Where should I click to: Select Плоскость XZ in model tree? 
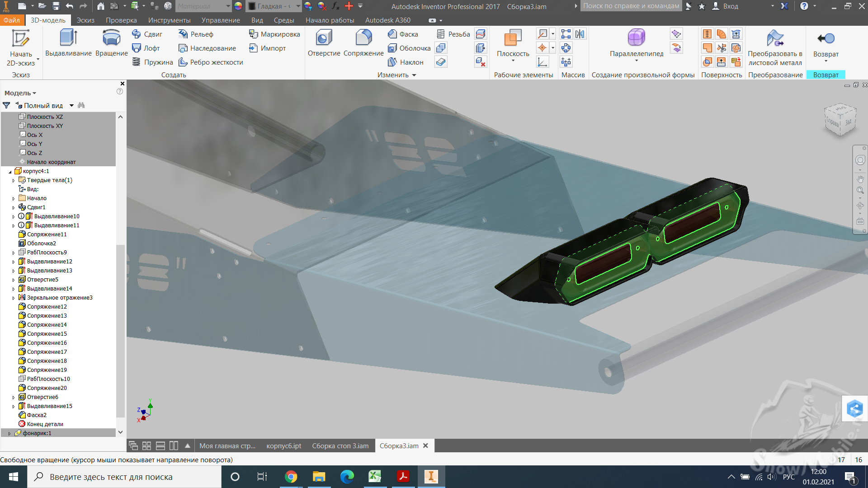(44, 117)
